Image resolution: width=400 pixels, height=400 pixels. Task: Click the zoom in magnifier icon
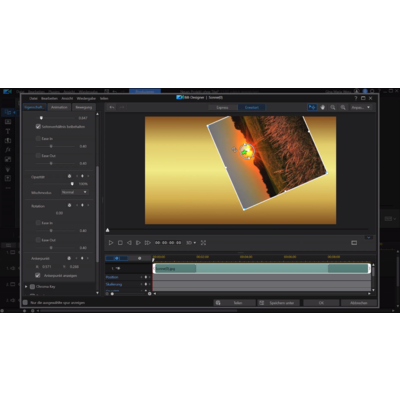tap(343, 107)
